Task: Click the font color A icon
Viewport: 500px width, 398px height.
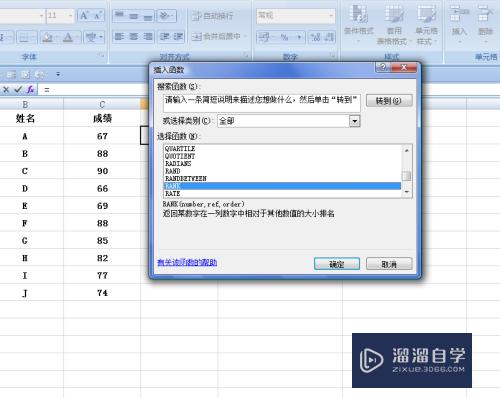Action: 68,37
